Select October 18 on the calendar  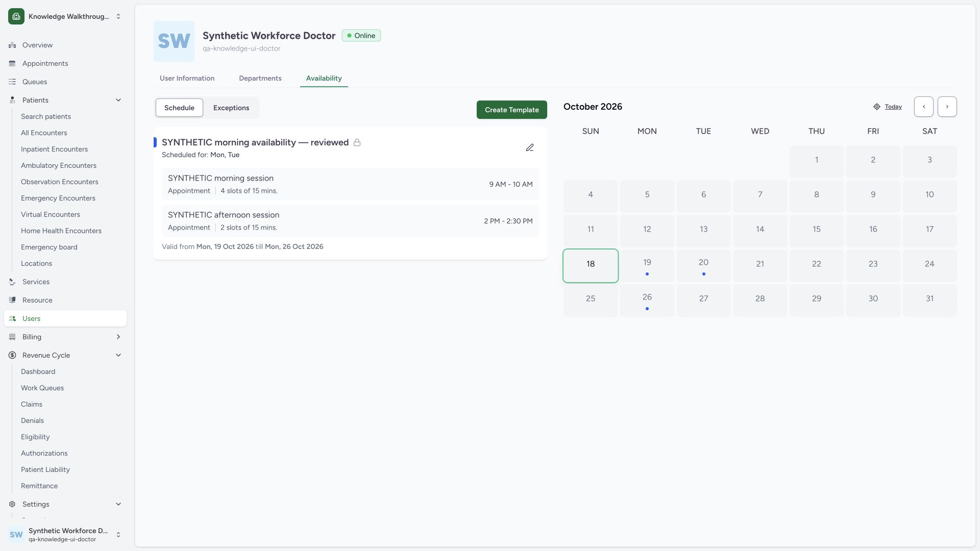[x=591, y=266]
